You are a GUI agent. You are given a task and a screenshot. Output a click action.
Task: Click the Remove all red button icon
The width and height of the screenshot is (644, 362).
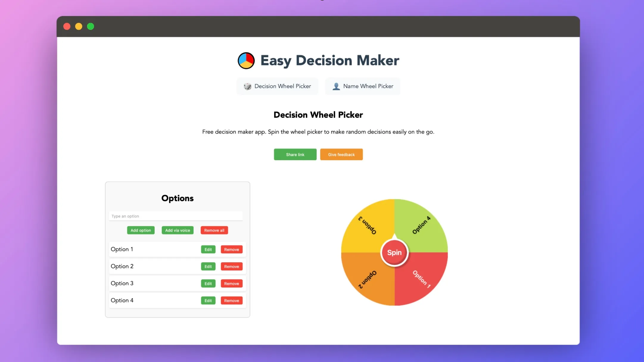214,230
